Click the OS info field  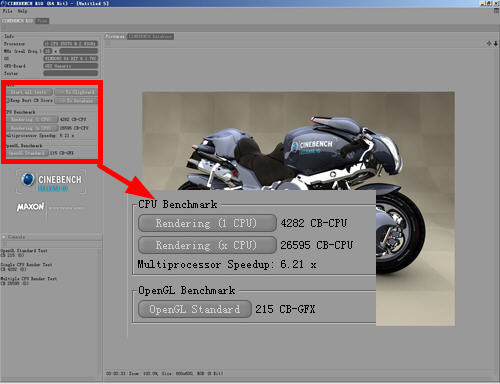[70, 58]
